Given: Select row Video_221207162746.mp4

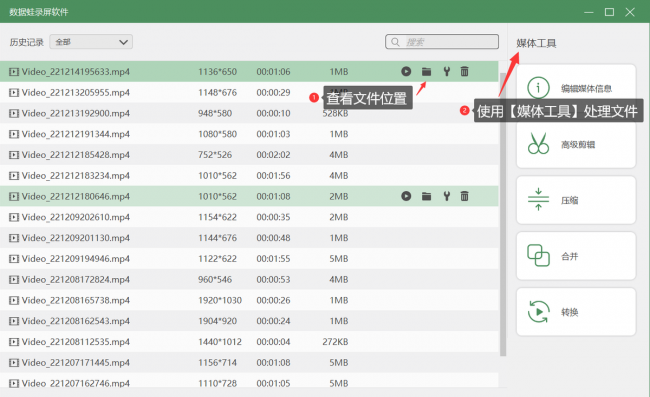Looking at the screenshot, I should [249, 381].
